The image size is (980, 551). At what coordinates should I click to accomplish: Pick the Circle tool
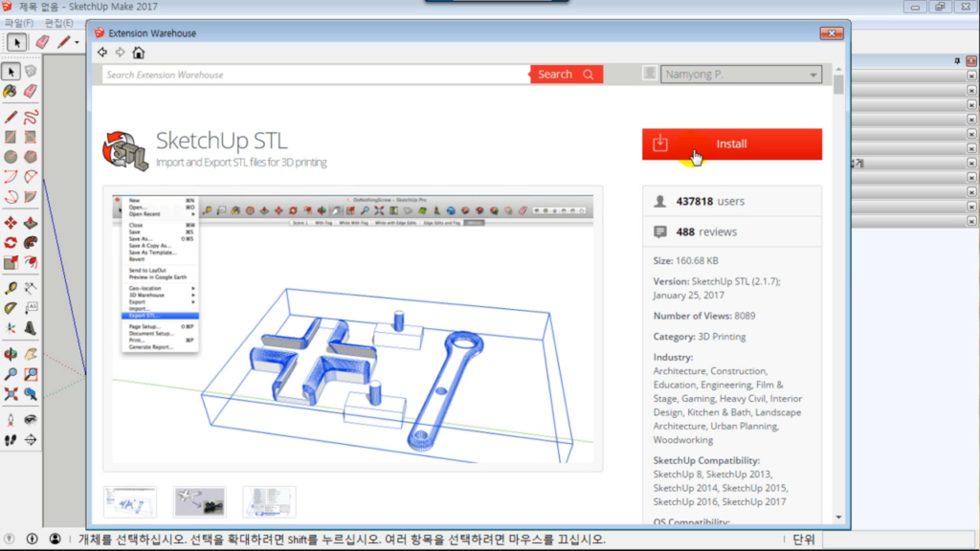tap(11, 157)
